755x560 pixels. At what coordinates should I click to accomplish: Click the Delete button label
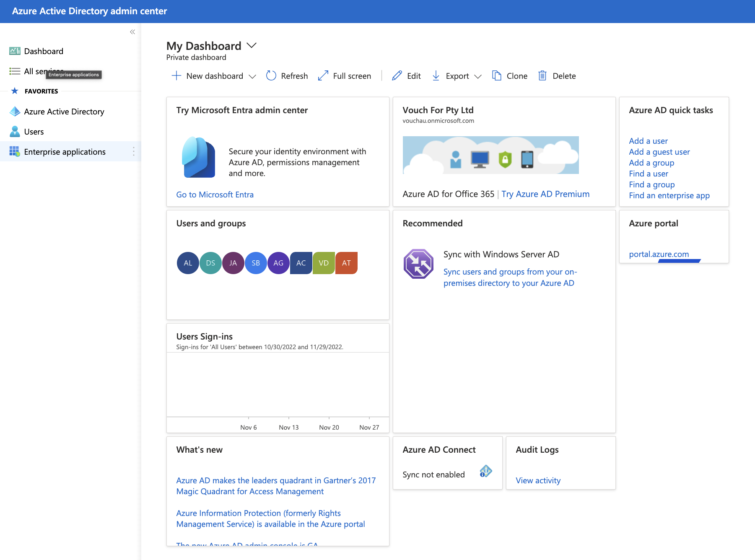click(x=564, y=76)
